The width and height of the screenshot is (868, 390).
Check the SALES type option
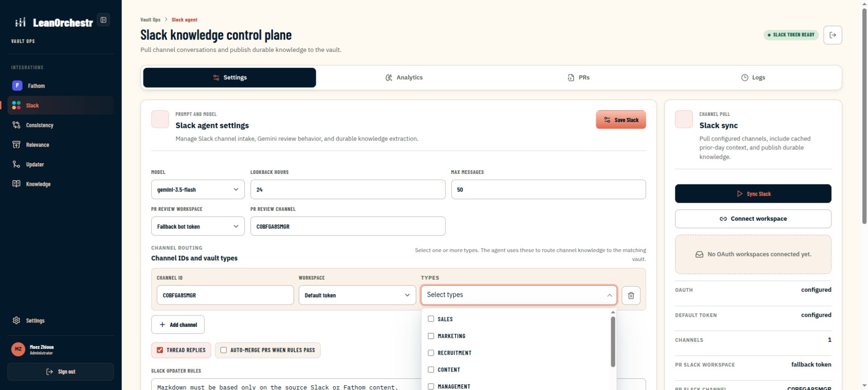click(431, 319)
